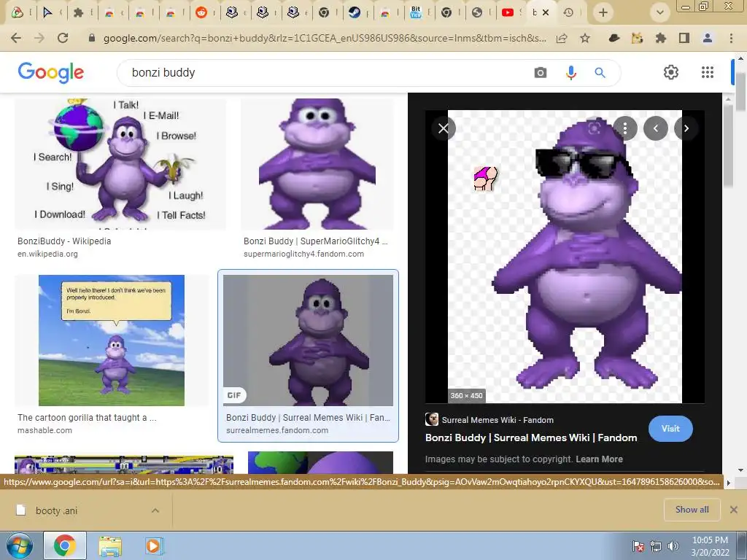Open Chrome from the taskbar
This screenshot has height=560, width=747.
click(x=65, y=545)
